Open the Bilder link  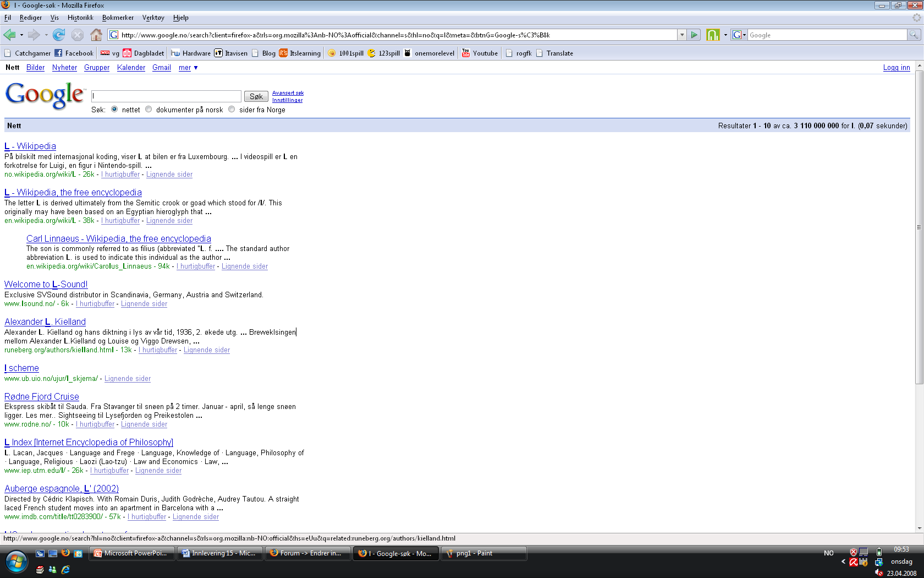click(x=35, y=68)
